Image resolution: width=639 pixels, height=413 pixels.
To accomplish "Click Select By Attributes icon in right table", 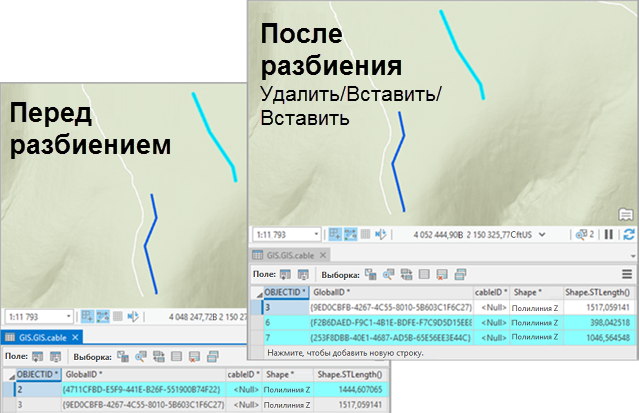I will 370,273.
